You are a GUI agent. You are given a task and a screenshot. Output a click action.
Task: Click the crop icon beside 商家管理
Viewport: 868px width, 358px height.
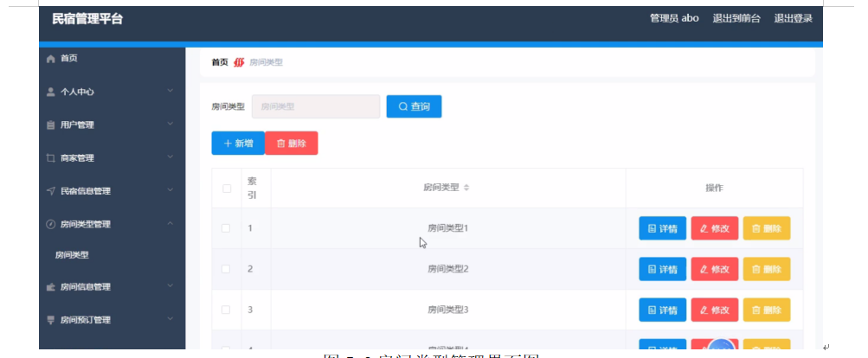click(x=51, y=158)
